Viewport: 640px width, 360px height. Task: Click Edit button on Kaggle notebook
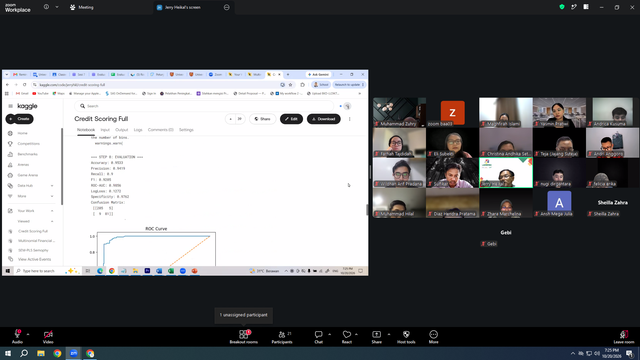[x=291, y=119]
